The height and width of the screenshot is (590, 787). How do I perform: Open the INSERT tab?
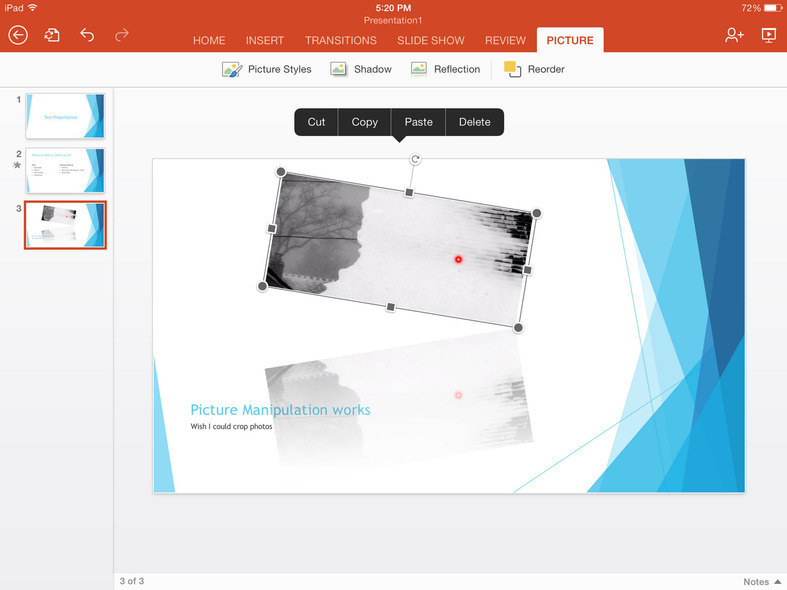pyautogui.click(x=265, y=41)
